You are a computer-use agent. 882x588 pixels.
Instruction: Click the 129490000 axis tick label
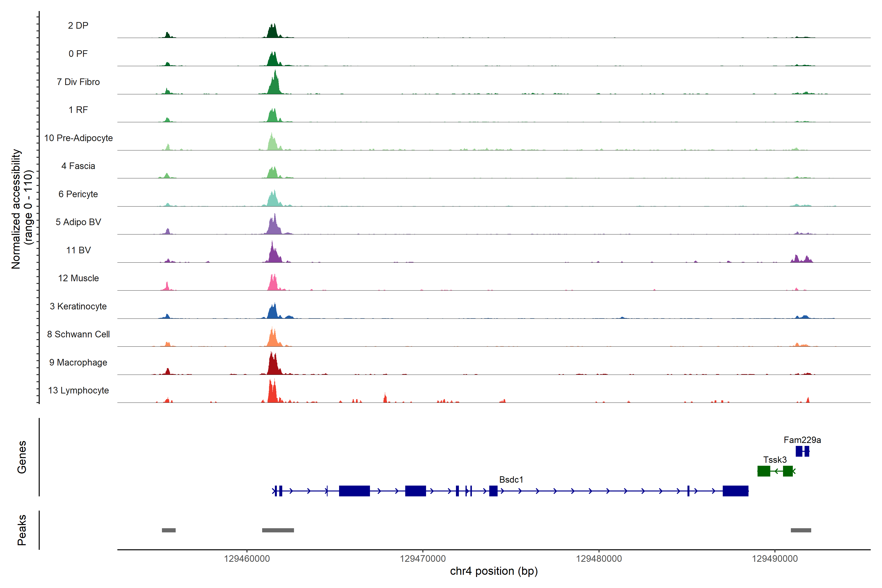(775, 559)
